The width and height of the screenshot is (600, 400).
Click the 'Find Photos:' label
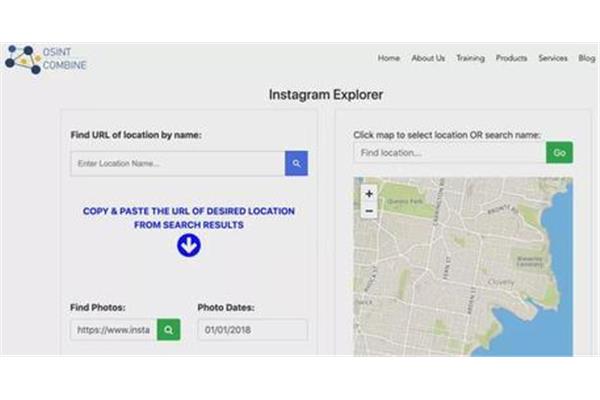click(98, 307)
